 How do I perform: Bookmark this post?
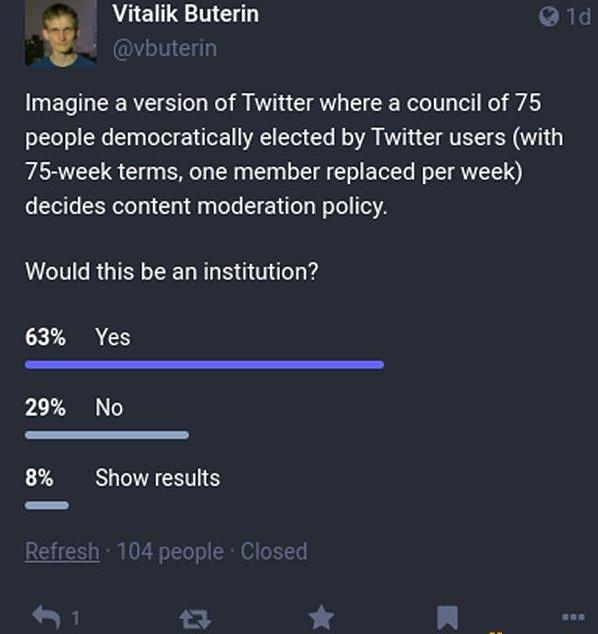tap(447, 619)
